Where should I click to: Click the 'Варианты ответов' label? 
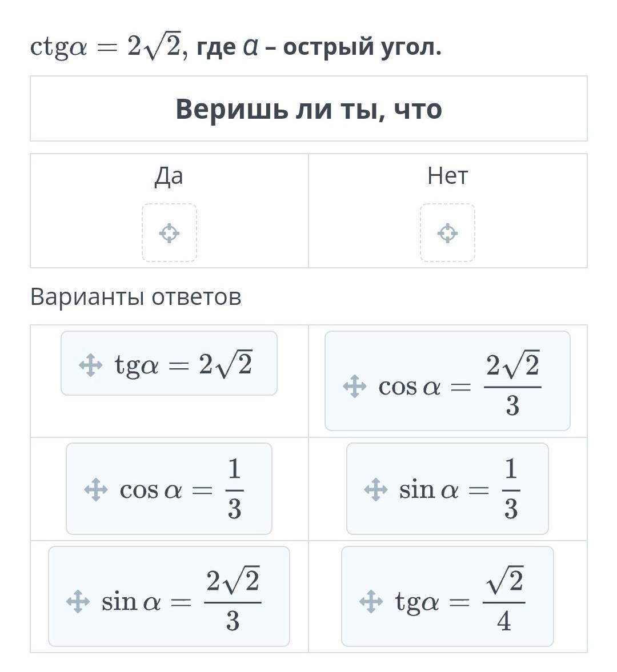[135, 297]
